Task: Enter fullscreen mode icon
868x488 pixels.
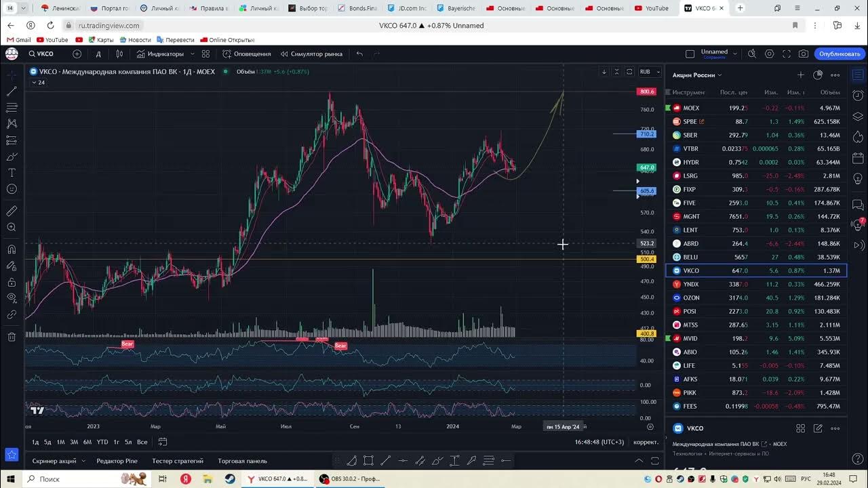Action: pyautogui.click(x=787, y=54)
